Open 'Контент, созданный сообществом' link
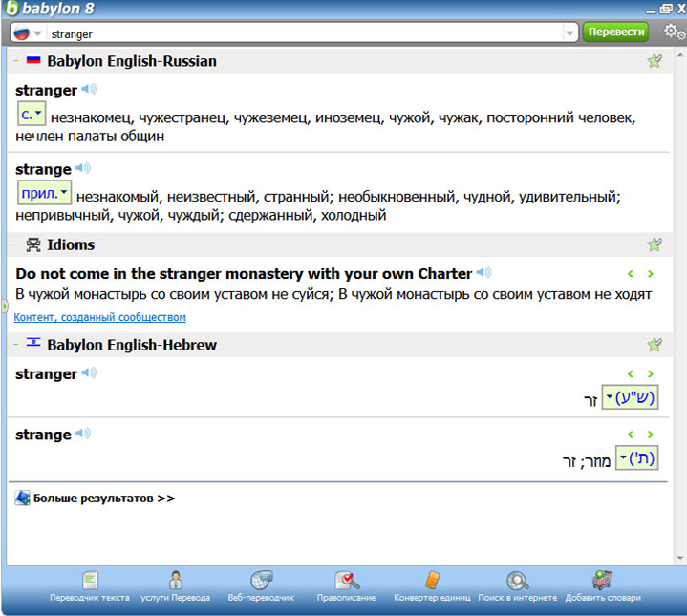 coord(100,317)
